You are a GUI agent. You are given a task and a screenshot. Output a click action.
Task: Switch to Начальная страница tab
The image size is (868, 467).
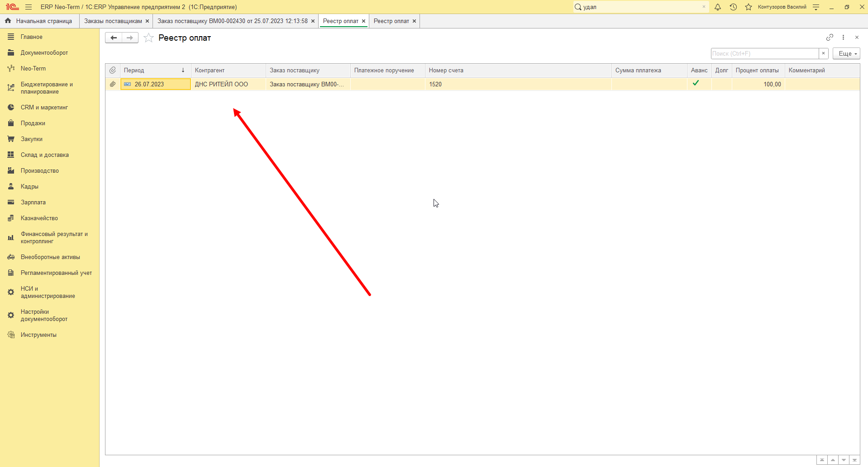(x=39, y=21)
